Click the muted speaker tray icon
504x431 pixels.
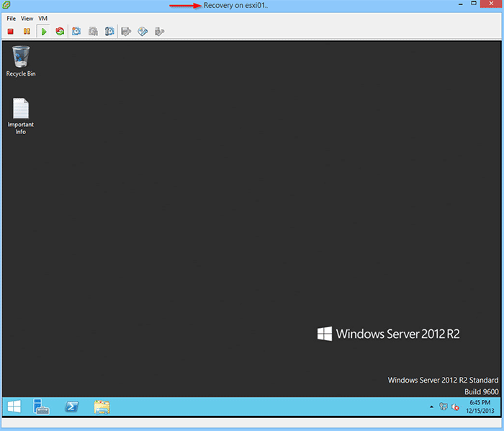(455, 407)
